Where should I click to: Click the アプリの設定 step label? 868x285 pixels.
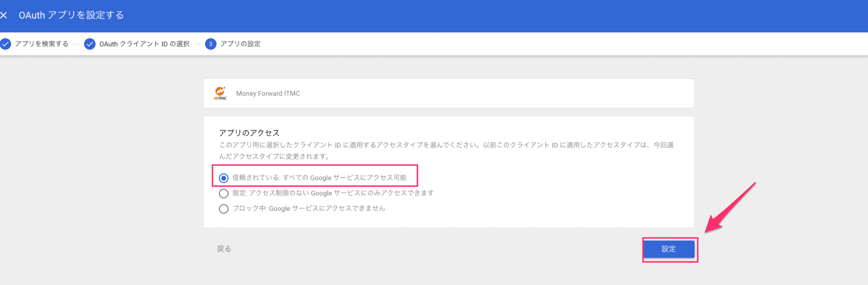click(x=240, y=44)
